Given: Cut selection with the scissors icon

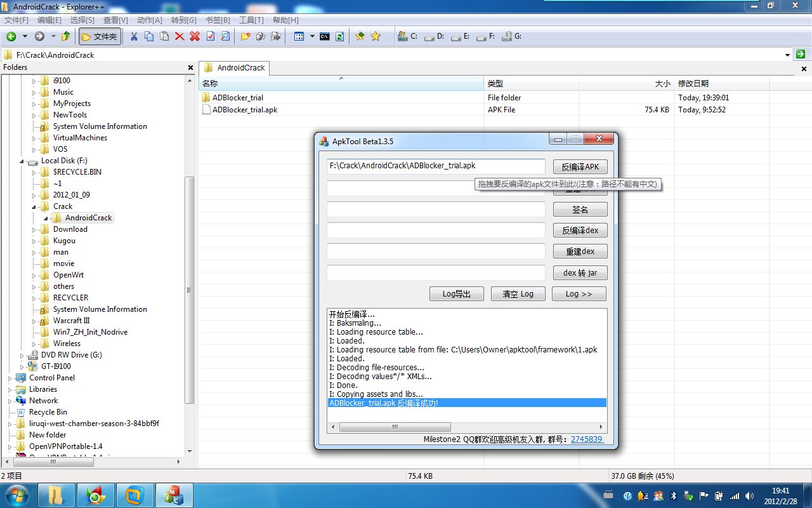Looking at the screenshot, I should [134, 37].
